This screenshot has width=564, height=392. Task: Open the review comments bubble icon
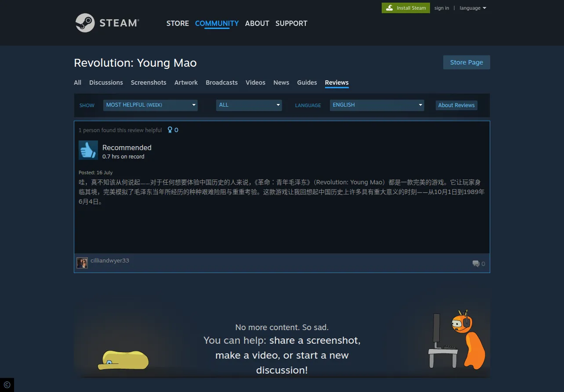tap(476, 263)
